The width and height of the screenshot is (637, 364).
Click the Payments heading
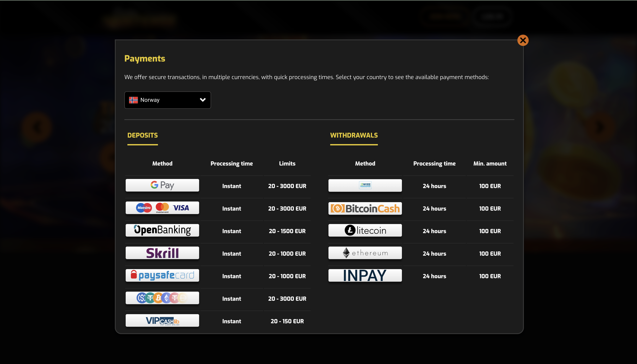click(145, 59)
